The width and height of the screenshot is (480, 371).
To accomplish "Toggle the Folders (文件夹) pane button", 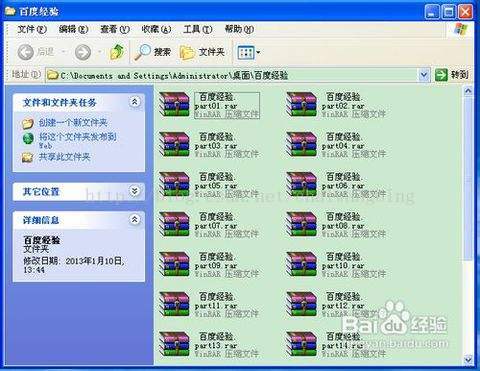I will pyautogui.click(x=202, y=52).
